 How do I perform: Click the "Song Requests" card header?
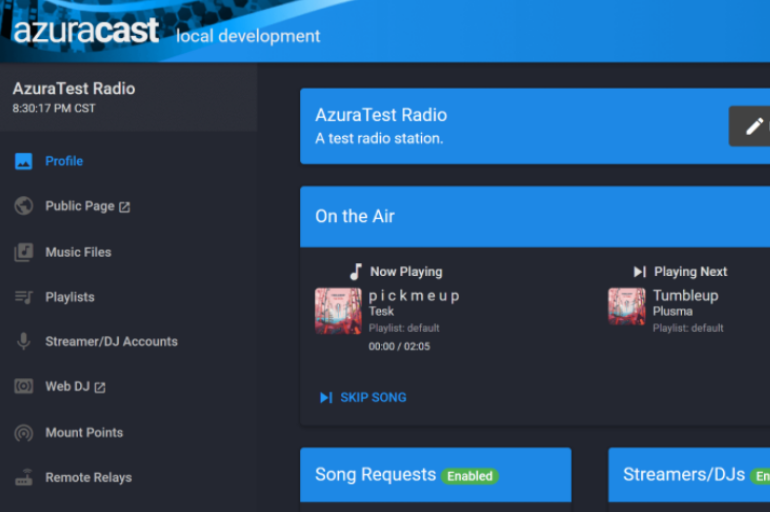coord(436,475)
